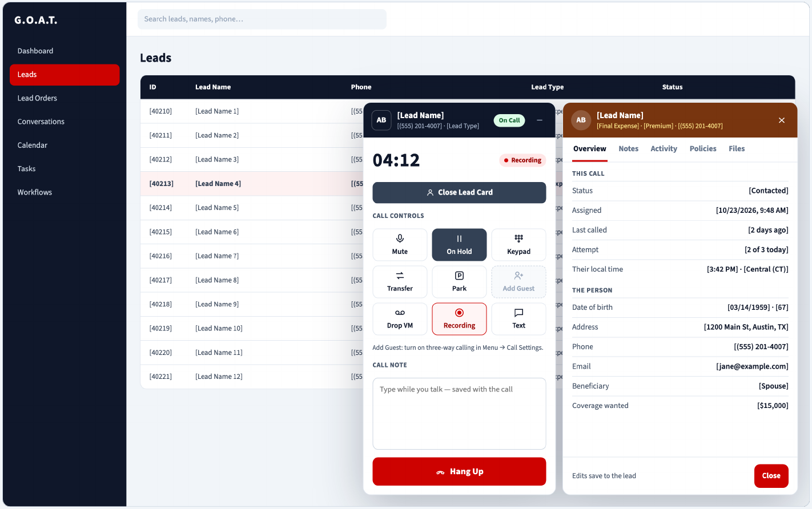The image size is (812, 509).
Task: Select the highlighted [Lead Name 4] row
Action: pyautogui.click(x=252, y=184)
